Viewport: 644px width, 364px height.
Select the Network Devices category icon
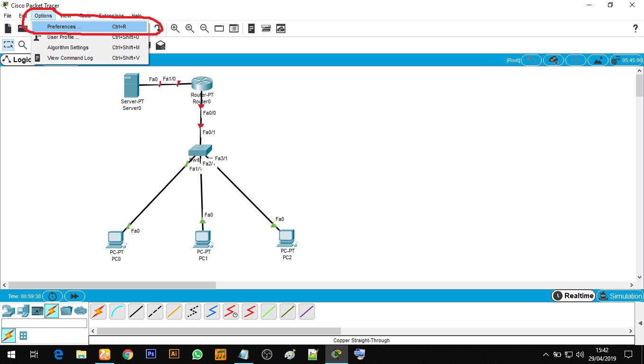(9, 311)
